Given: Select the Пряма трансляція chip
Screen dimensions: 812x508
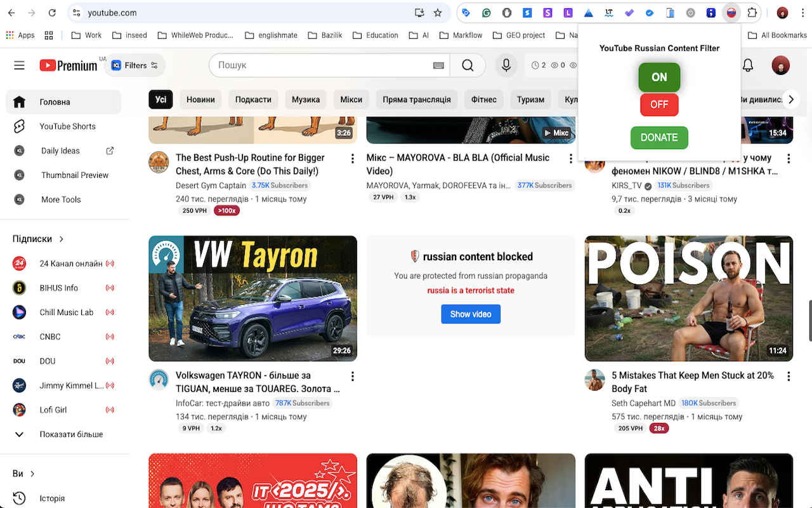Looking at the screenshot, I should (417, 99).
